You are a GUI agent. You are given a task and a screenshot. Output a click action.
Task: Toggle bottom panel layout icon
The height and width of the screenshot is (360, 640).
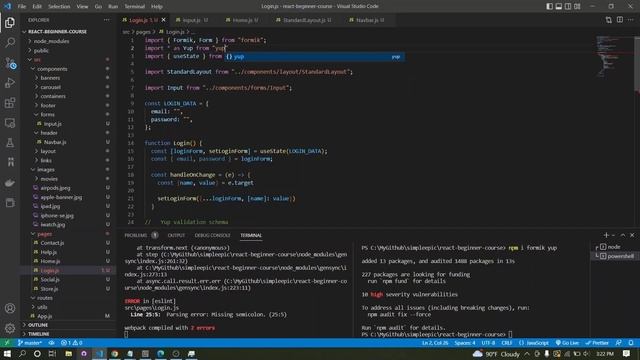(x=559, y=6)
